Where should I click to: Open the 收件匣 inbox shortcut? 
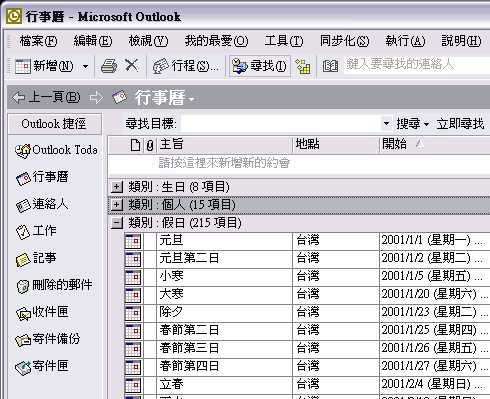(42, 312)
